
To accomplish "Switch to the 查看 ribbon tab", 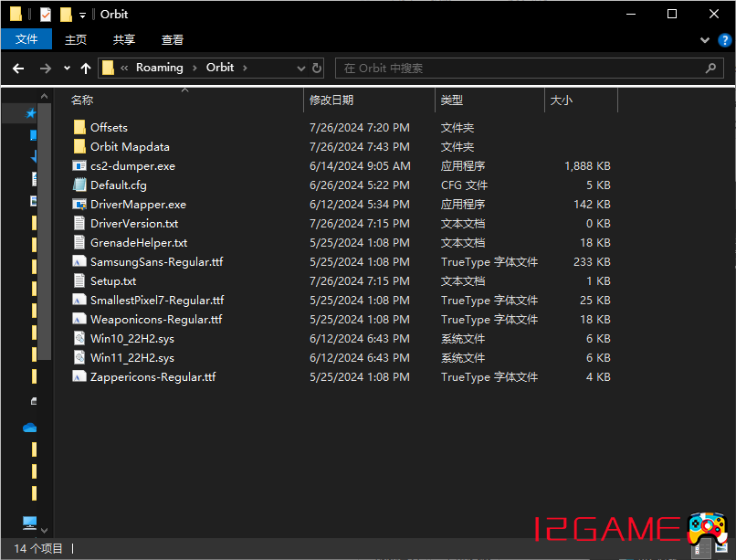I will pos(173,40).
